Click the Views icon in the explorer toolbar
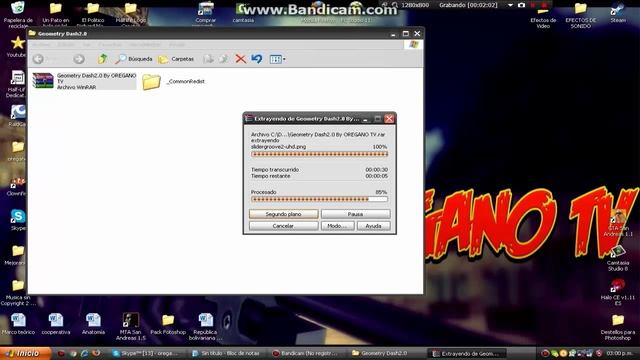 pyautogui.click(x=276, y=59)
